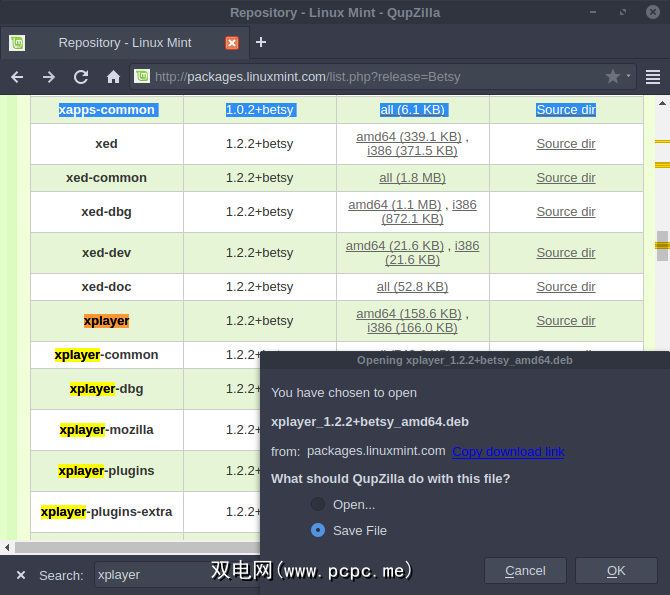Close the QupZilla window
The width and height of the screenshot is (670, 595).
tap(653, 12)
